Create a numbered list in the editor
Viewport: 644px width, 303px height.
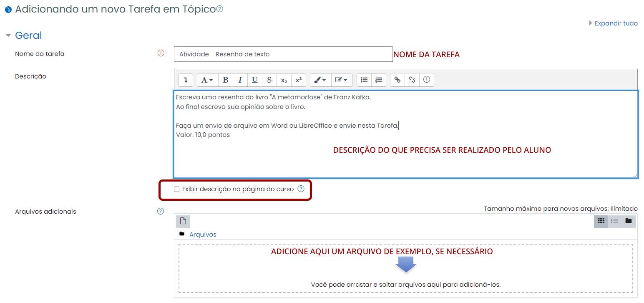pyautogui.click(x=378, y=80)
